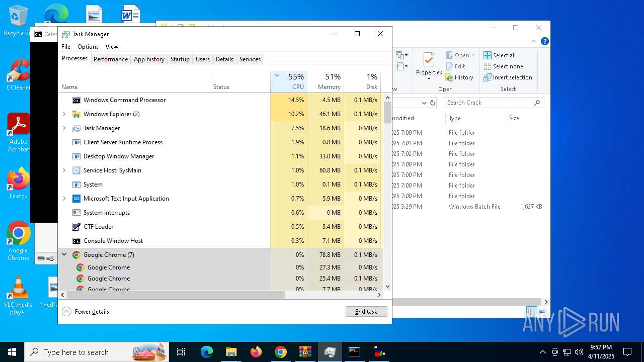
Task: Click the process list horizontal scrollbar thumb
Action: click(176, 295)
